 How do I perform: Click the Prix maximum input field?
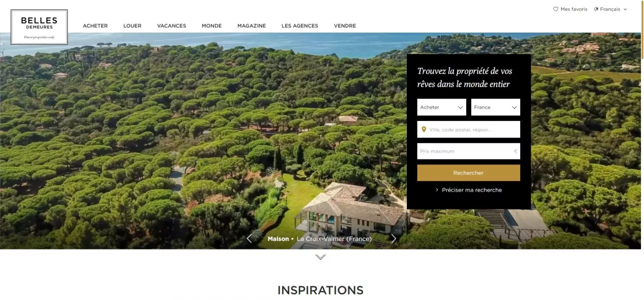click(x=468, y=151)
